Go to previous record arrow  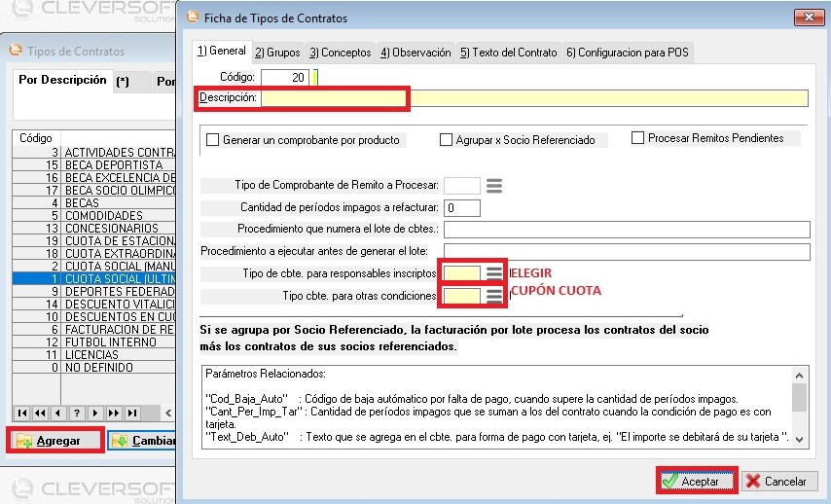[x=58, y=413]
